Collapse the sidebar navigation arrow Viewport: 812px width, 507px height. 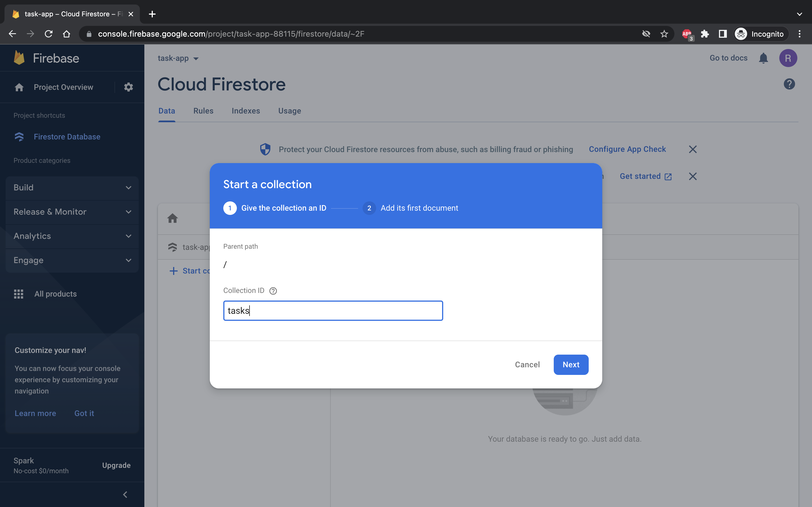[125, 494]
